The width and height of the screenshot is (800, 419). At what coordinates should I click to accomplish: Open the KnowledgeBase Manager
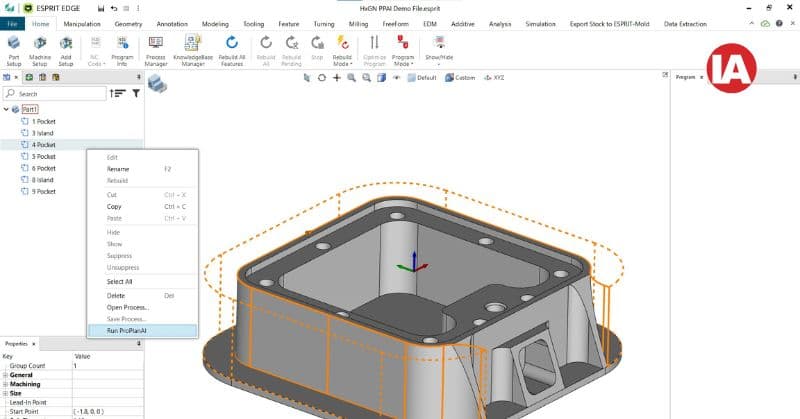(193, 51)
